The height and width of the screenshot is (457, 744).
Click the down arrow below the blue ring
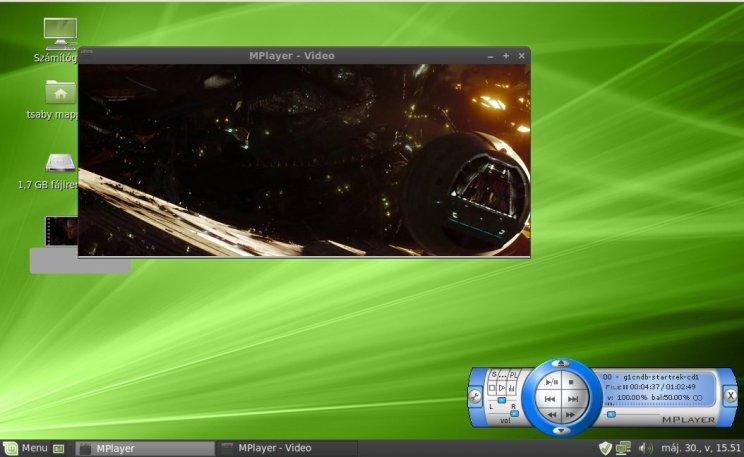click(561, 430)
